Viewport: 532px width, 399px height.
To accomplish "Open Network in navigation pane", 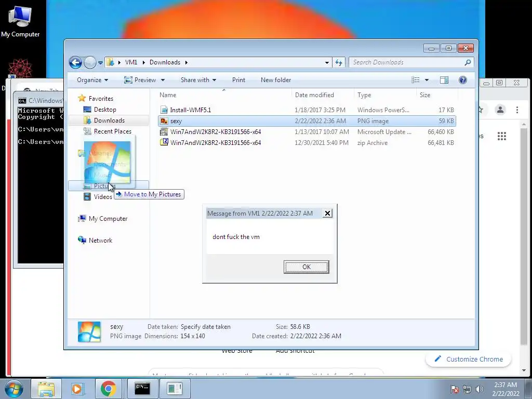I will click(x=100, y=241).
